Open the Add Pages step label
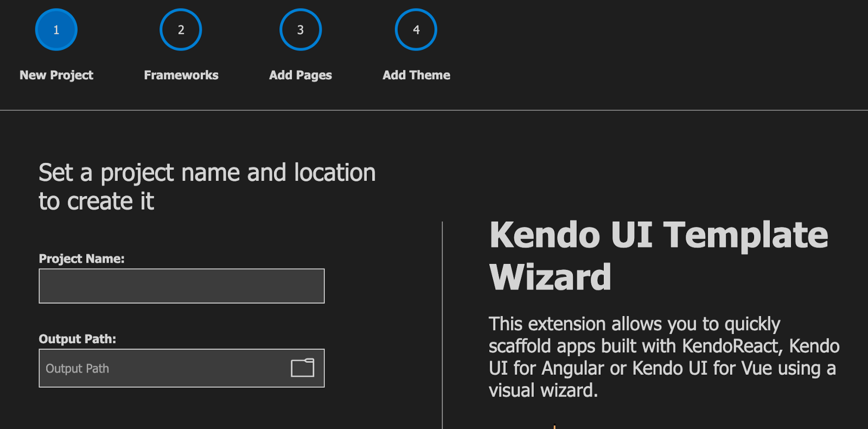The height and width of the screenshot is (429, 868). [301, 75]
